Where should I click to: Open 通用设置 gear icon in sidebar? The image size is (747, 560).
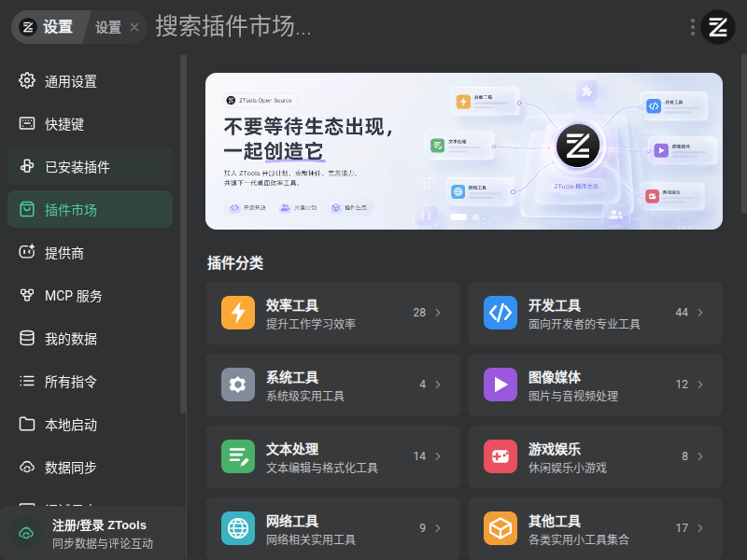click(x=27, y=80)
